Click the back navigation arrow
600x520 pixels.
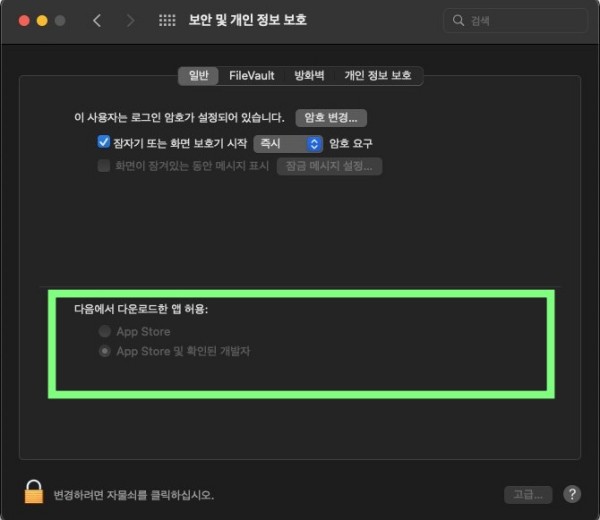[97, 20]
